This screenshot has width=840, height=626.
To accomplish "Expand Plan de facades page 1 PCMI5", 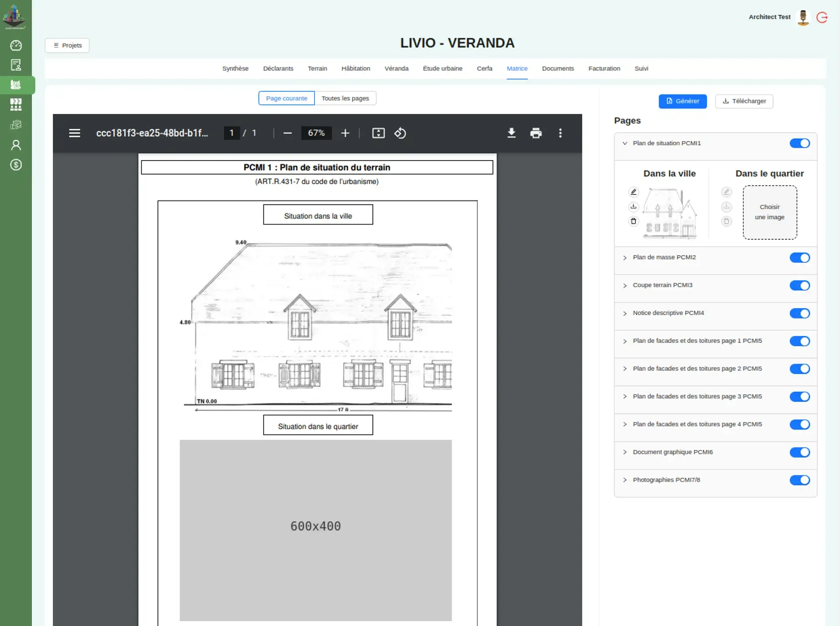I will (625, 341).
